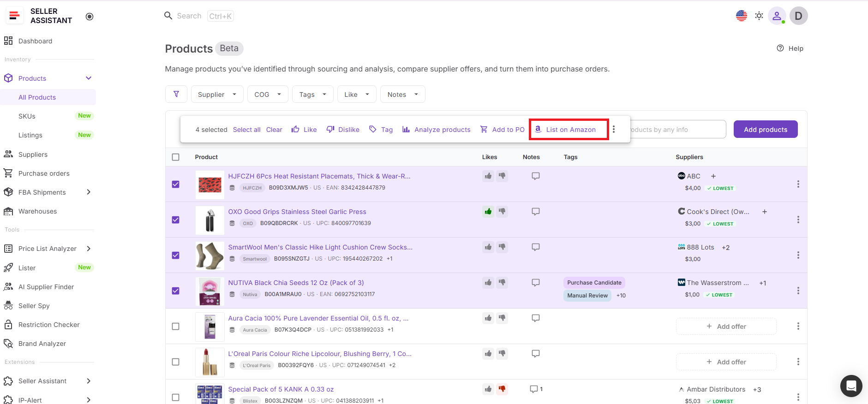The height and width of the screenshot is (404, 868).
Task: Toggle the select-all header checkbox
Action: 176,157
